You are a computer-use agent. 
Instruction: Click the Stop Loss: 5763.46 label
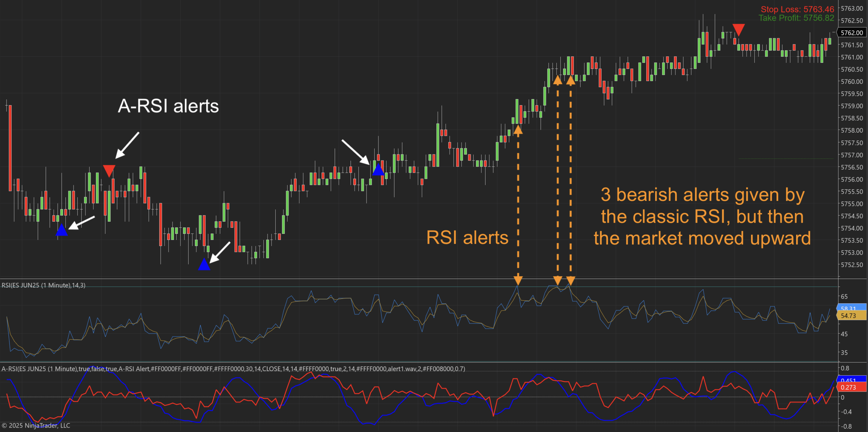797,9
